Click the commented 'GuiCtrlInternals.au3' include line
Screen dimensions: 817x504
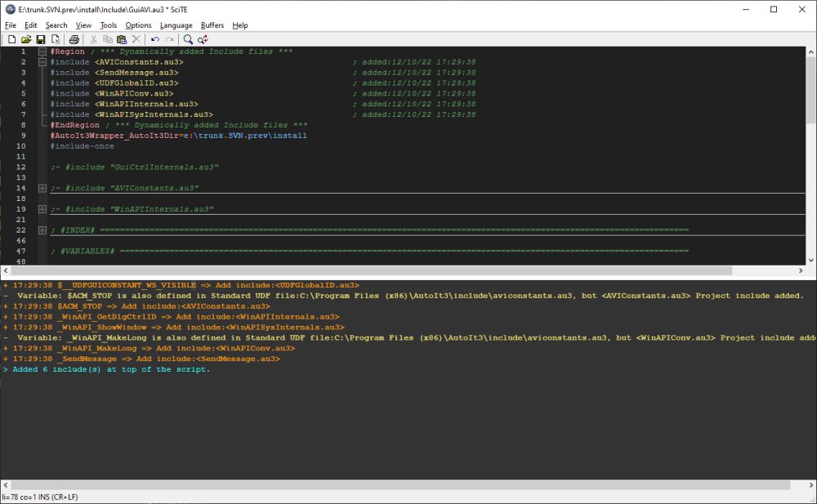135,167
